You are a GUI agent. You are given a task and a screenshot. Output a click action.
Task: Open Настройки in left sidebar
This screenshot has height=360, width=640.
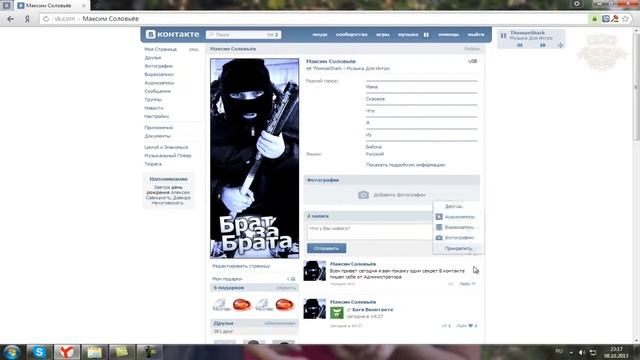(156, 116)
